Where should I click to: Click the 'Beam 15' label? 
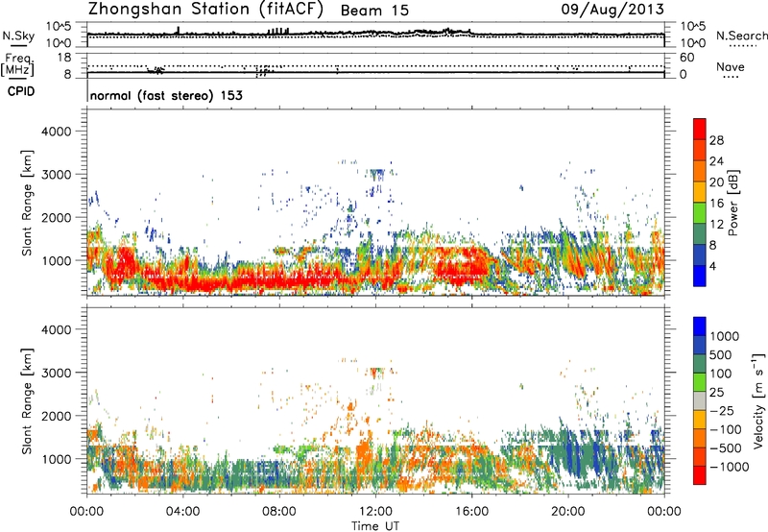point(374,11)
